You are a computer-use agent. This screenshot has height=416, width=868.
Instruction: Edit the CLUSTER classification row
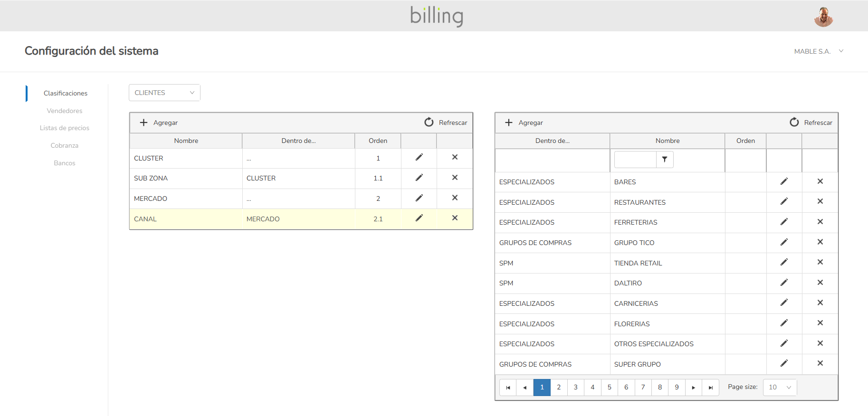pyautogui.click(x=419, y=158)
